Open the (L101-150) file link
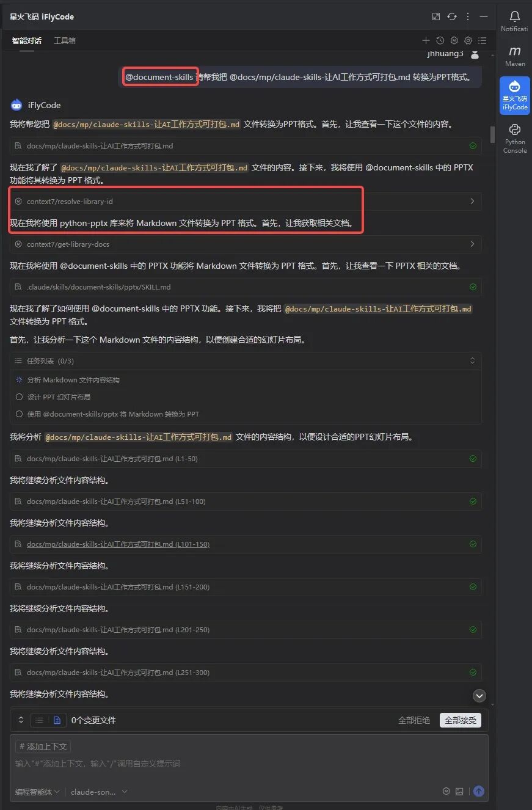Image resolution: width=532 pixels, height=810 pixels. tap(118, 544)
